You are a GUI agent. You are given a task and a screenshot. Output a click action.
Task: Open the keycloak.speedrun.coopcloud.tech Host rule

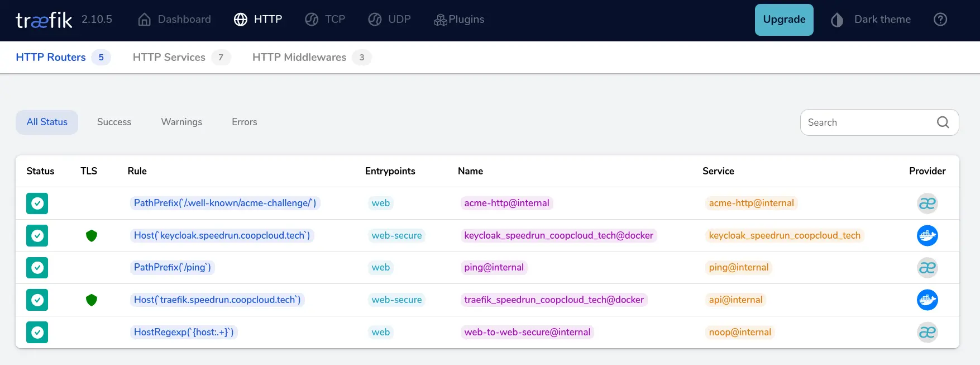222,235
